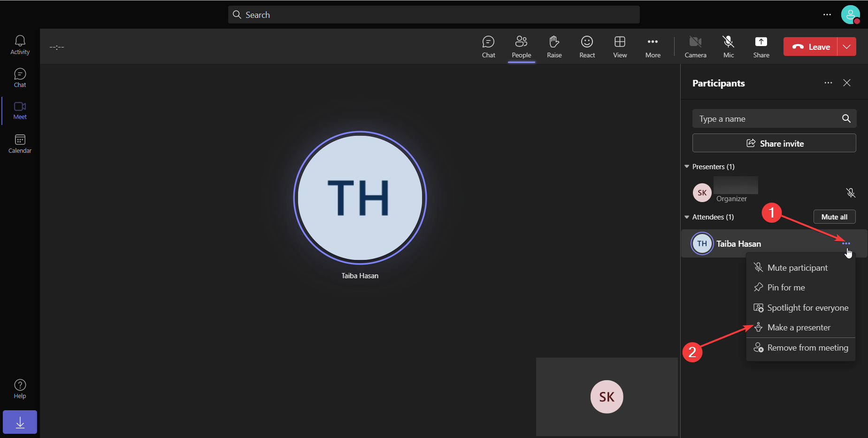Open Settings and more ellipsis in the title bar
The height and width of the screenshot is (438, 868).
click(x=827, y=15)
